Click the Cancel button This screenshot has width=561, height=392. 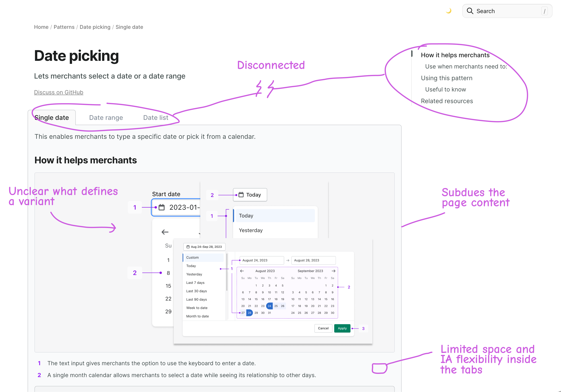(323, 328)
